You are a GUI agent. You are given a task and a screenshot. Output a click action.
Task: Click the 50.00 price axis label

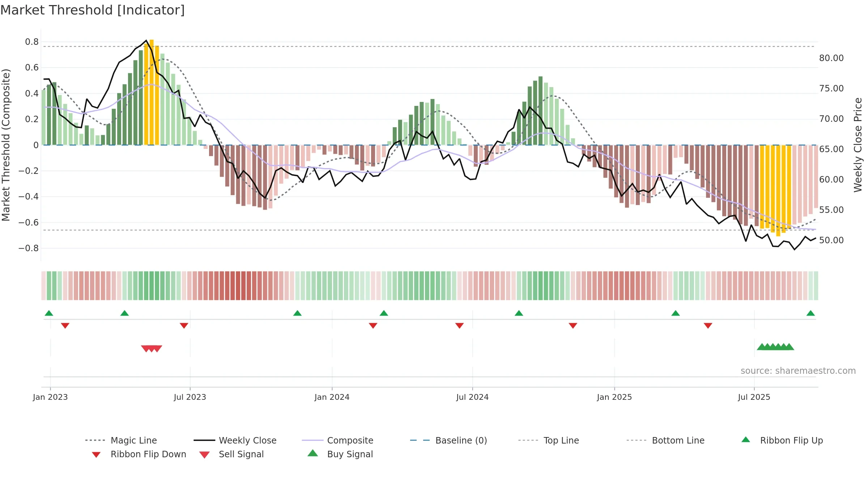(831, 240)
